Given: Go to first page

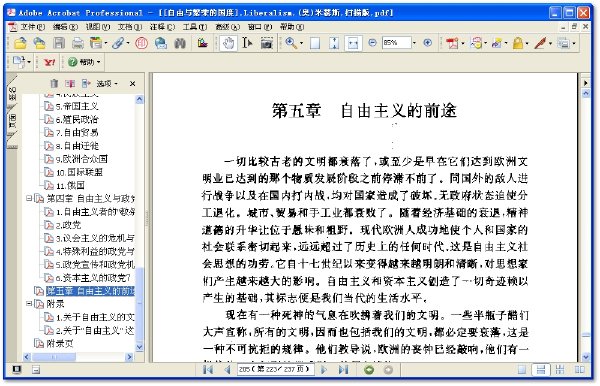Looking at the screenshot, I should pyautogui.click(x=208, y=370).
